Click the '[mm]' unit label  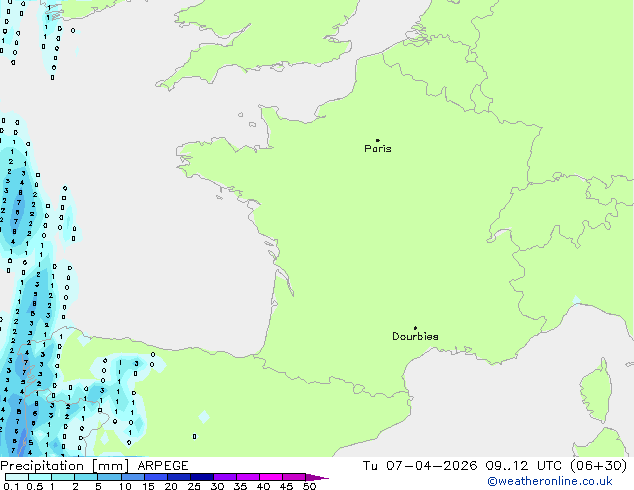pos(110,466)
